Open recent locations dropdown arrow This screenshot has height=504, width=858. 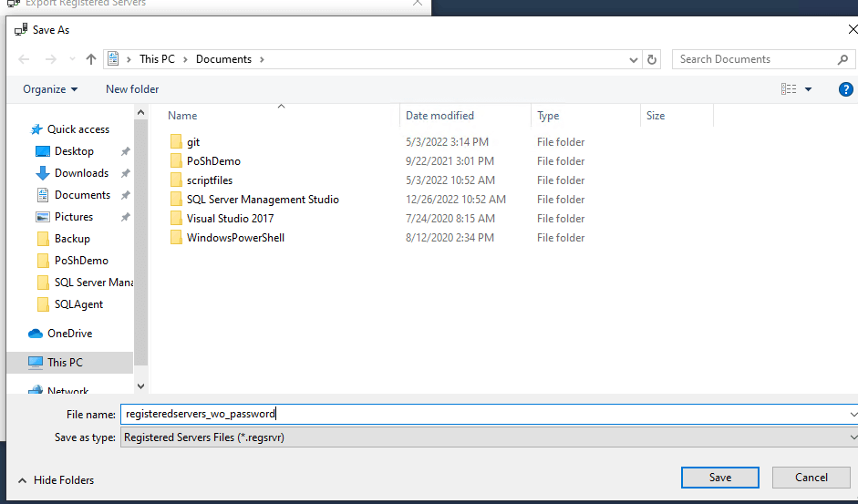pyautogui.click(x=72, y=59)
